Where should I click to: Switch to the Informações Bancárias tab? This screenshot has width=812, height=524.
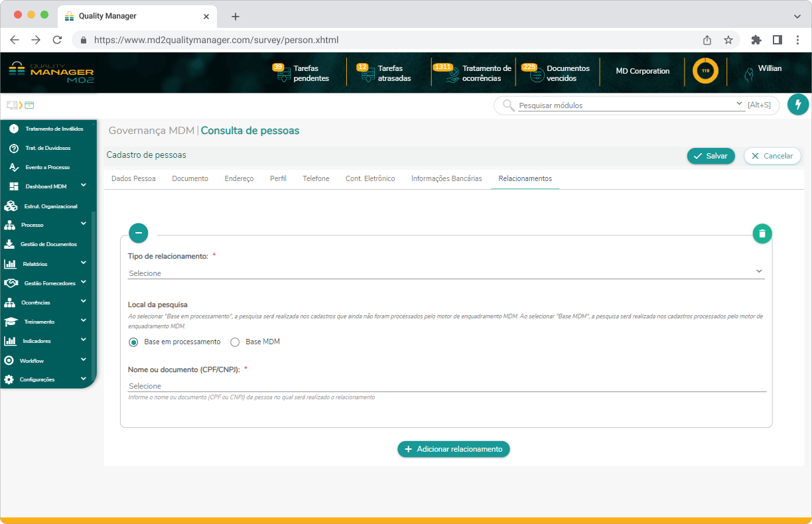point(446,178)
